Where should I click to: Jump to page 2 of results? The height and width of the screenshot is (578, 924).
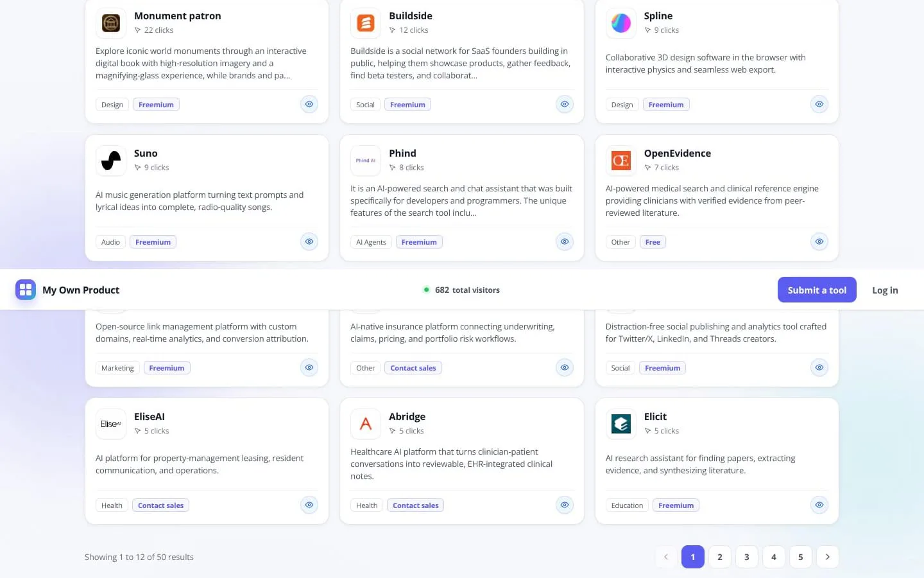[x=720, y=557]
